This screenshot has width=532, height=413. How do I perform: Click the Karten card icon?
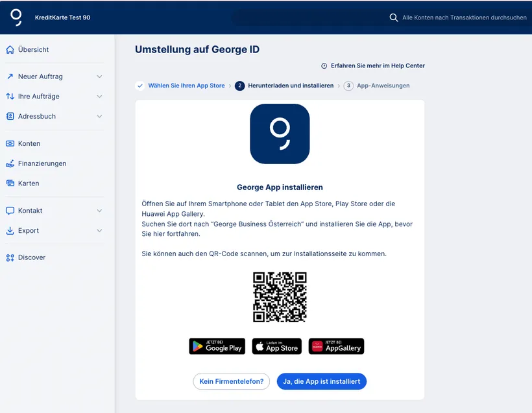[10, 183]
